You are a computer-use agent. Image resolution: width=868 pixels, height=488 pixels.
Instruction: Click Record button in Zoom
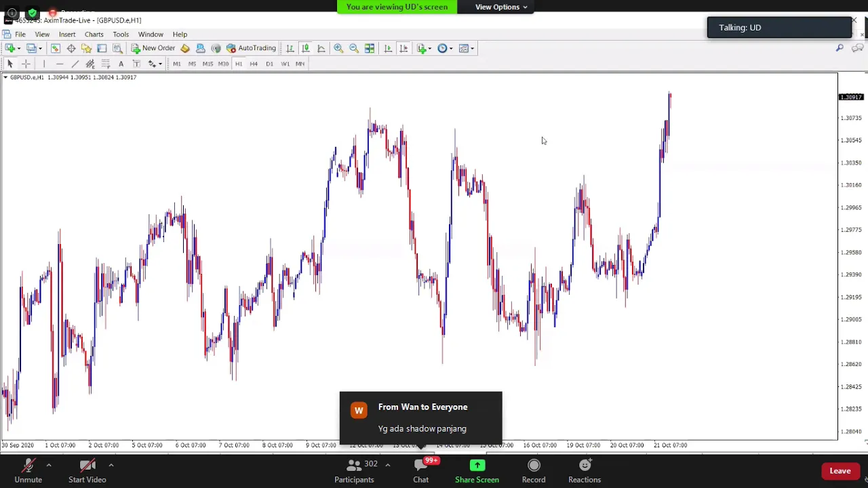point(534,470)
